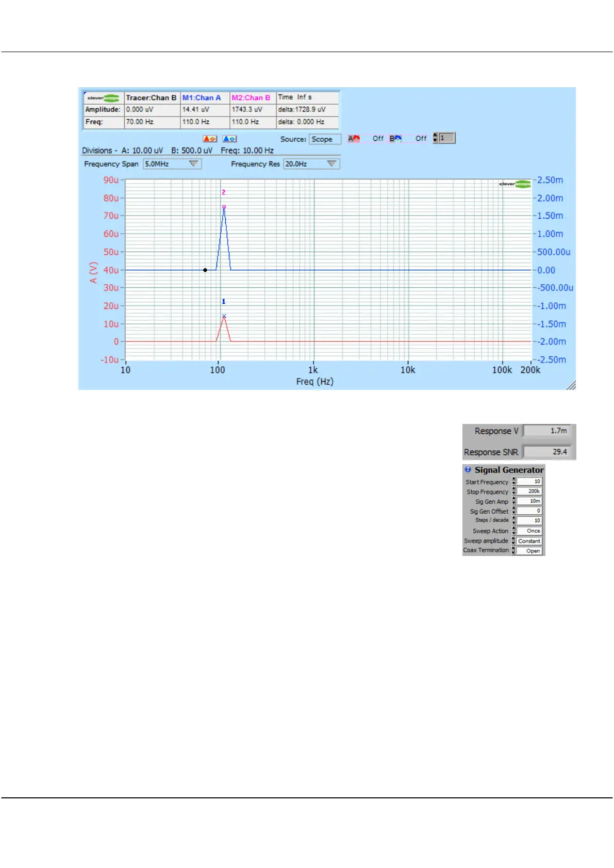The image size is (614, 868).
Task: Open Sweep Action selector showing Once
Action: click(x=529, y=531)
